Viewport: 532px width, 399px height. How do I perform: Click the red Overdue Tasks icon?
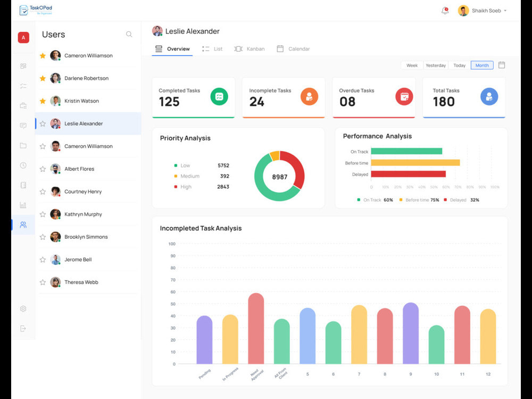404,96
